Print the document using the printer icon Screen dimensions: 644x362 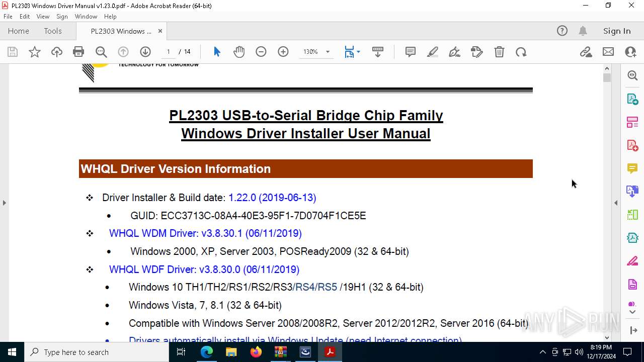[x=78, y=52]
